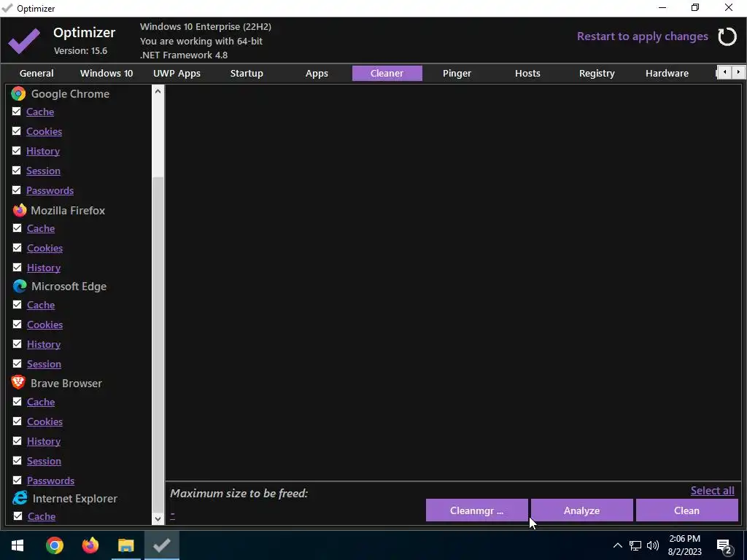
Task: Click the Brave Browser lion icon
Action: click(18, 382)
